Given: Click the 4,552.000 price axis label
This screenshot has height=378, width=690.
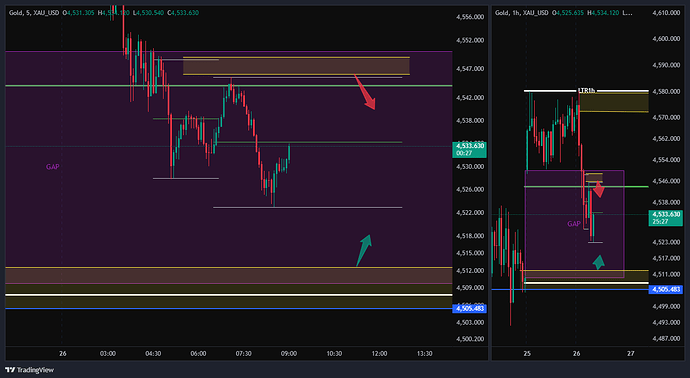Looking at the screenshot, I should [x=470, y=40].
